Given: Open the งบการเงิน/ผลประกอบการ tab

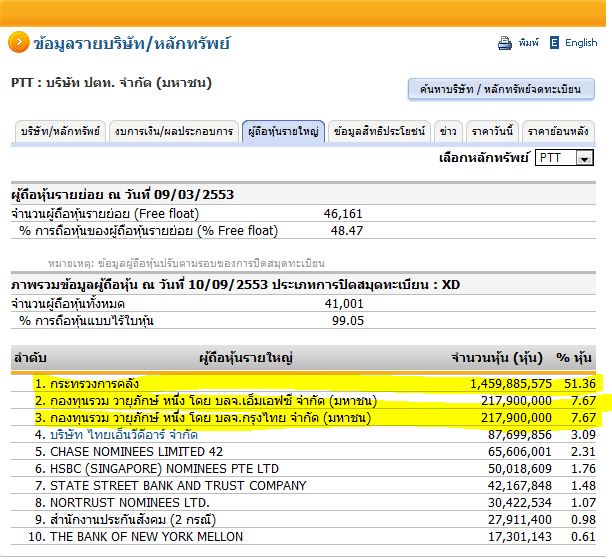Looking at the screenshot, I should (174, 131).
